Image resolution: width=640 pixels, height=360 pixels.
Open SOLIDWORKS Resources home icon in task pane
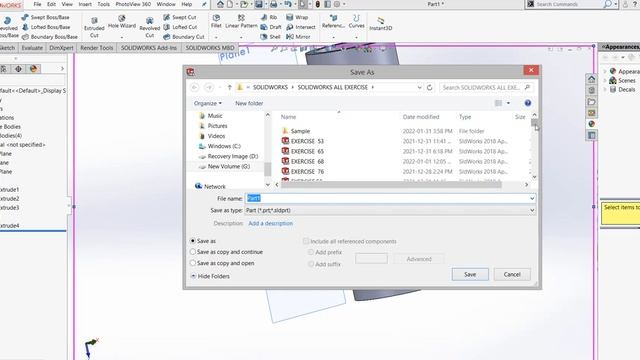click(x=591, y=79)
